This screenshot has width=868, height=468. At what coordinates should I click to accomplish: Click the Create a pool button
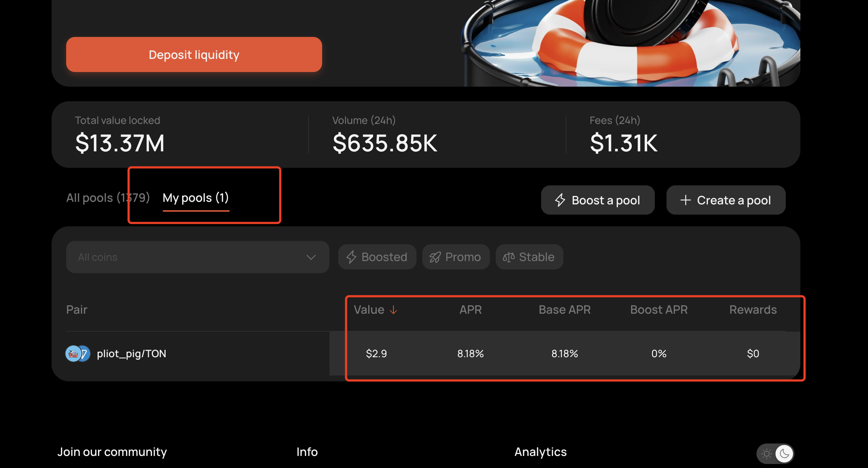[726, 200]
